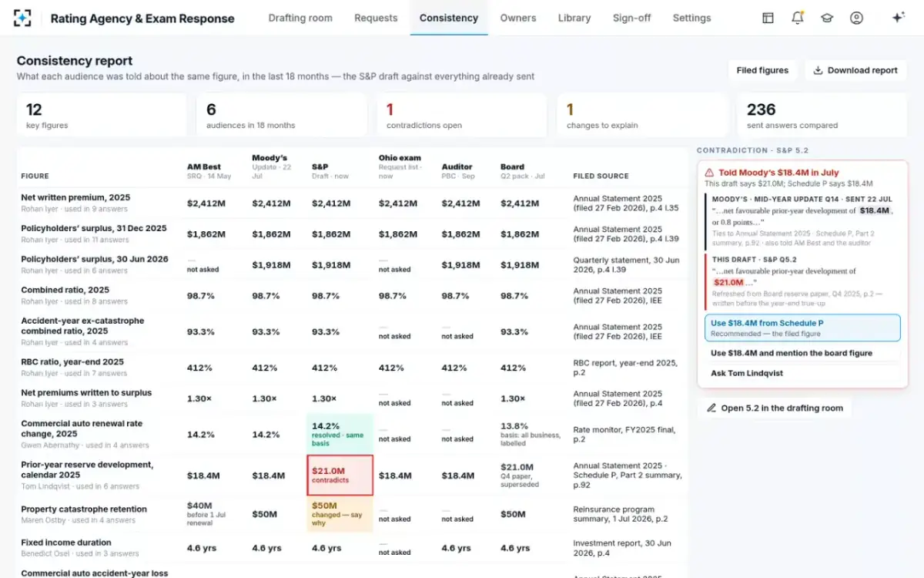
Task: Open the Settings tab
Action: [x=692, y=18]
